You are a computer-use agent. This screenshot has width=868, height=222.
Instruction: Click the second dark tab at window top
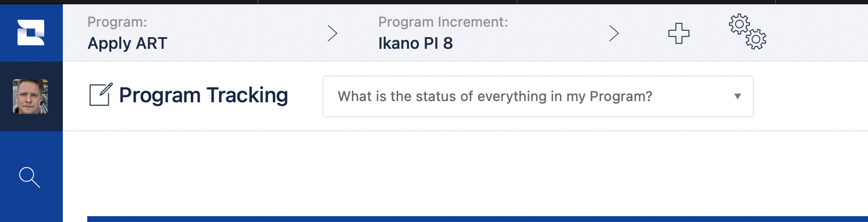pyautogui.click(x=387, y=2)
